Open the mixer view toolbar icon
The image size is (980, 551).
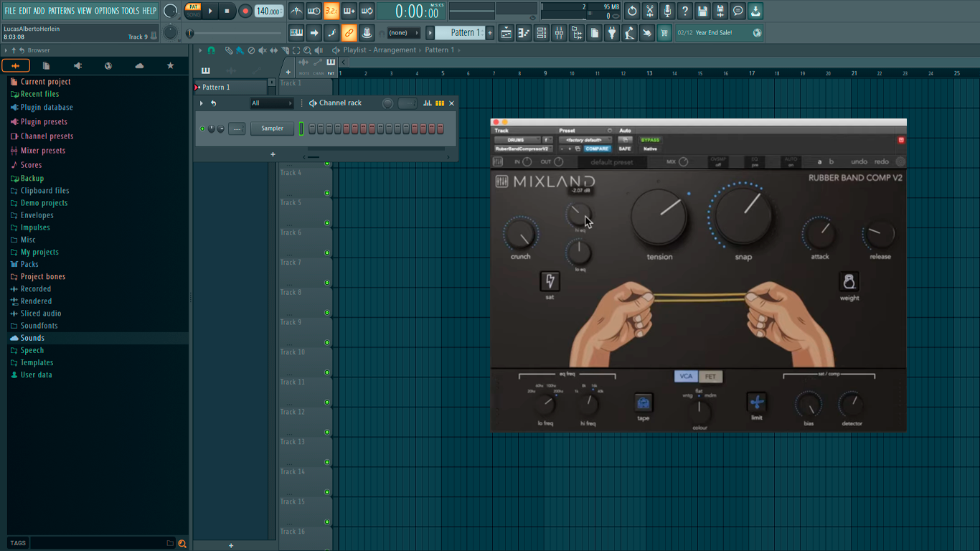pyautogui.click(x=559, y=32)
